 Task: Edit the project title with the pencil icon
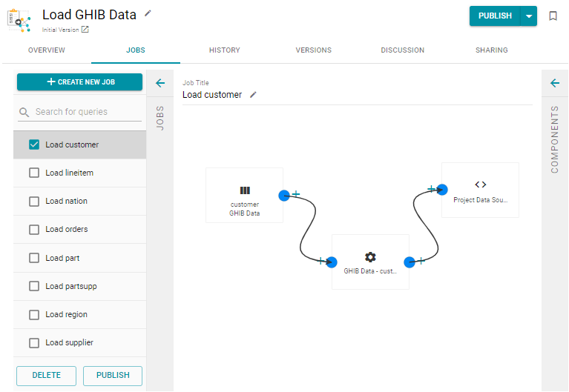(148, 13)
